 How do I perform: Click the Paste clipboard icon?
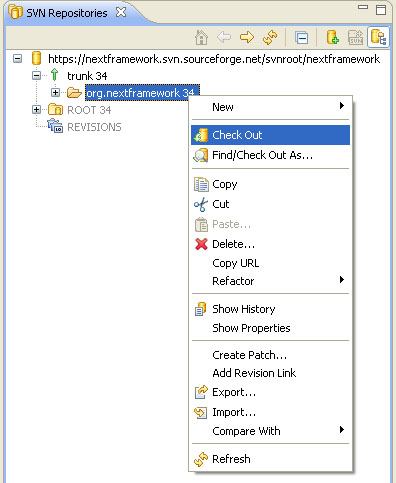(x=201, y=224)
